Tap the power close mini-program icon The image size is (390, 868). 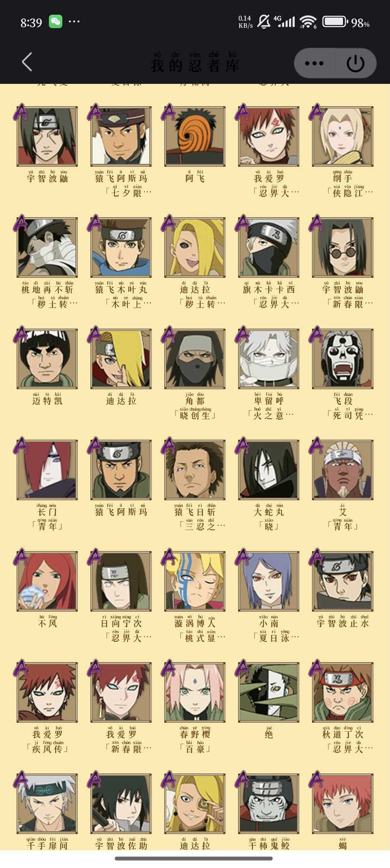tap(355, 63)
